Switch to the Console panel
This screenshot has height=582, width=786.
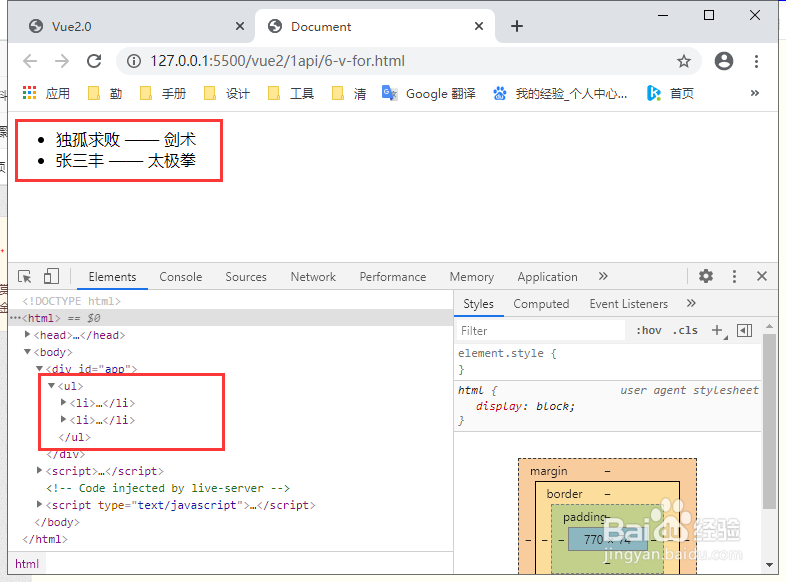click(x=180, y=277)
